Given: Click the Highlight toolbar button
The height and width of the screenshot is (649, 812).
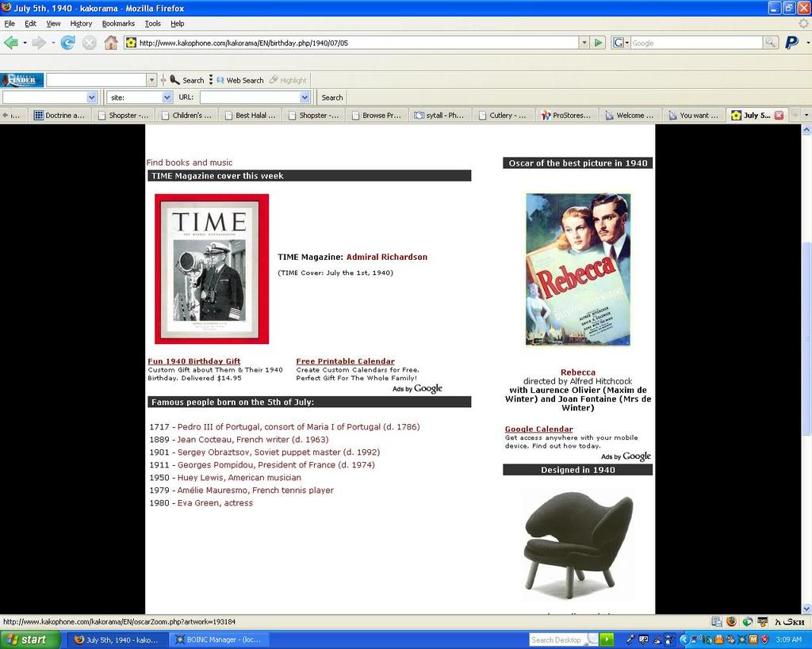Looking at the screenshot, I should (x=288, y=80).
